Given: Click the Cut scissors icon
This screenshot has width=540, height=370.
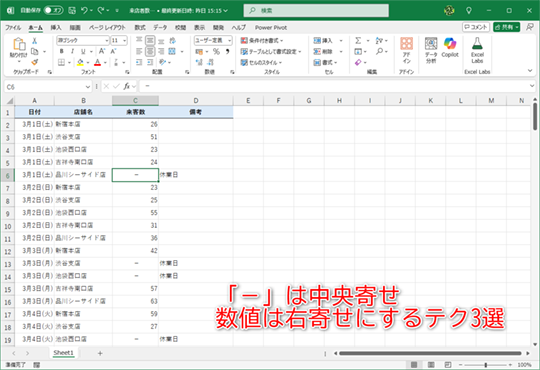Looking at the screenshot, I should pos(34,41).
